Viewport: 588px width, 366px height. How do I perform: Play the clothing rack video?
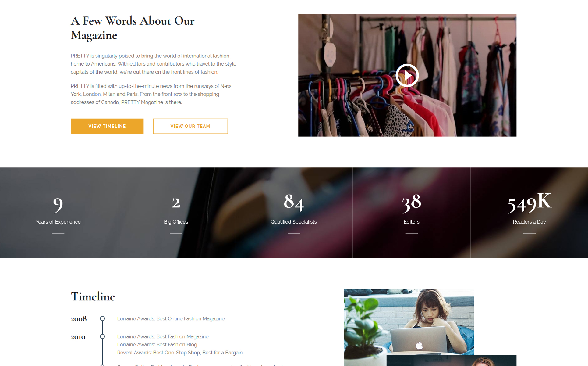pos(407,75)
